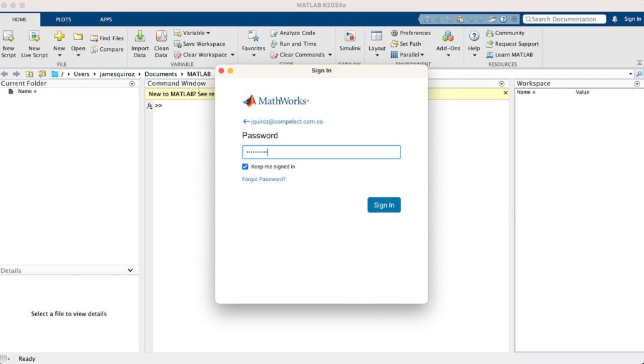This screenshot has height=364, width=644.
Task: Open Learn MATLAB
Action: [x=509, y=55]
